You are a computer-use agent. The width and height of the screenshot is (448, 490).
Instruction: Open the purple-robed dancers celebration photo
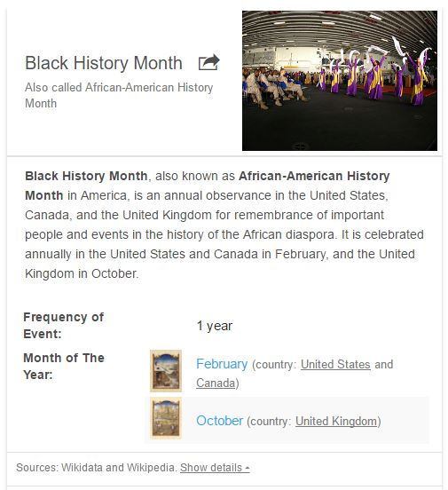click(x=340, y=81)
